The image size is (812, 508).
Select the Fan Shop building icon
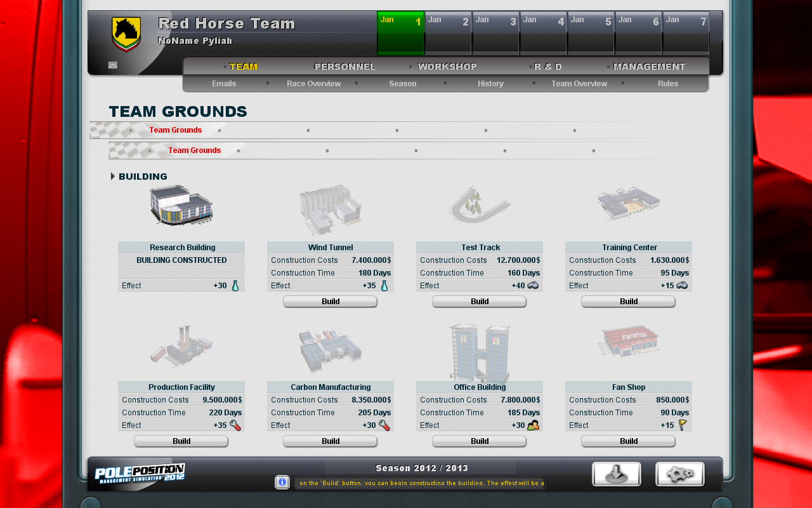tap(629, 342)
